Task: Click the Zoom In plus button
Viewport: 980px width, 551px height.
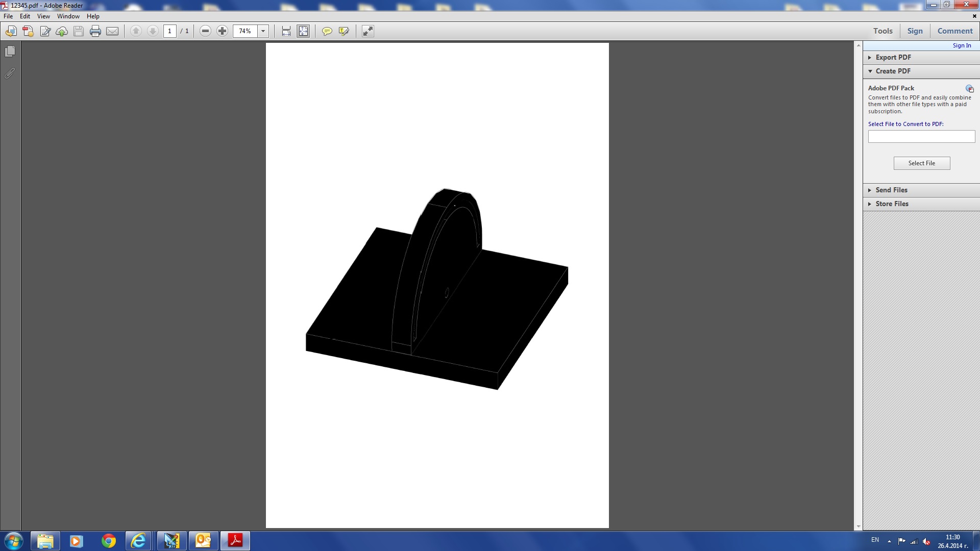Action: (222, 31)
